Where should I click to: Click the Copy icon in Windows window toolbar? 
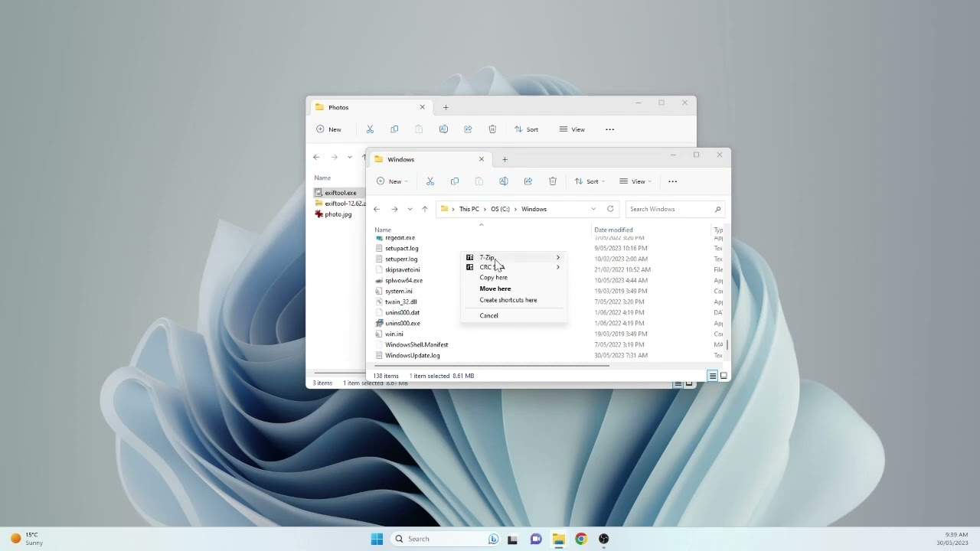point(455,181)
